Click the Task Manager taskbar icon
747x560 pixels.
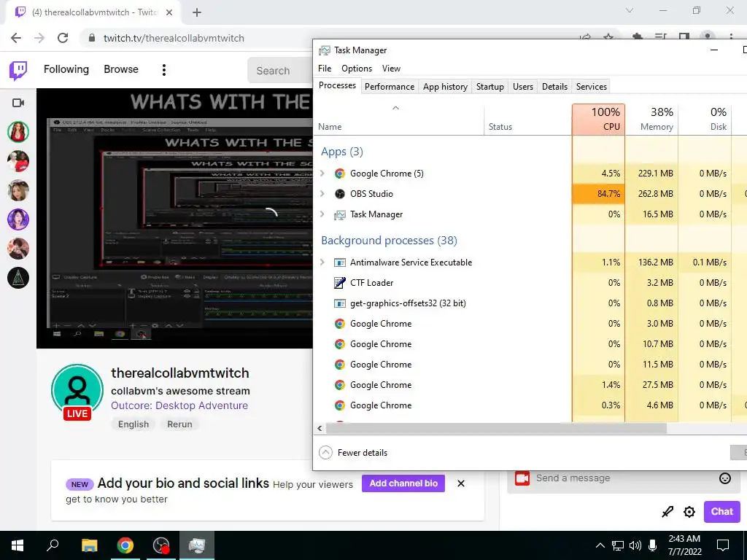(197, 545)
